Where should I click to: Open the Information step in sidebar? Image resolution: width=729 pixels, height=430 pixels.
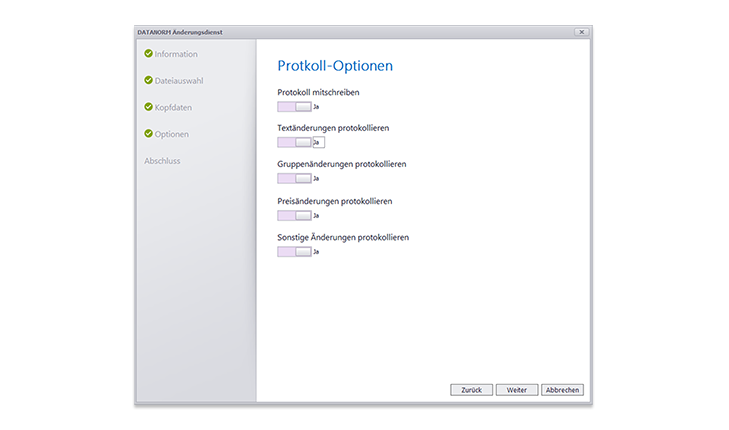tap(176, 54)
